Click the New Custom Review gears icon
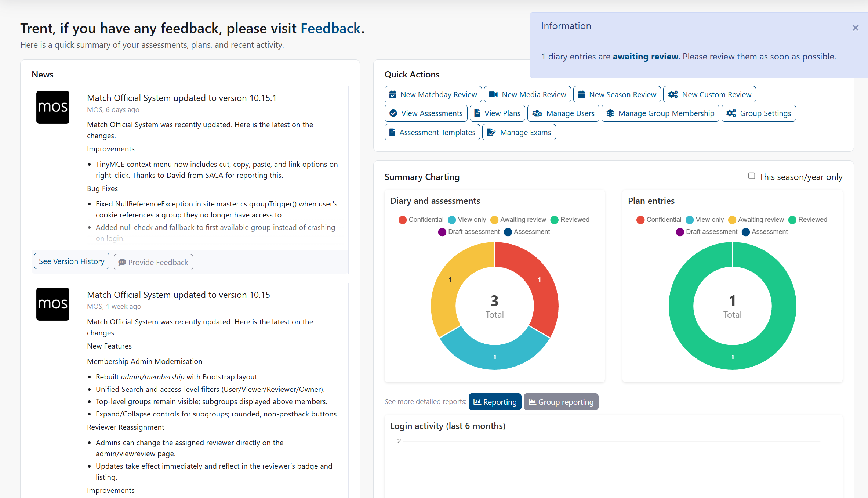The height and width of the screenshot is (498, 868). [x=672, y=94]
